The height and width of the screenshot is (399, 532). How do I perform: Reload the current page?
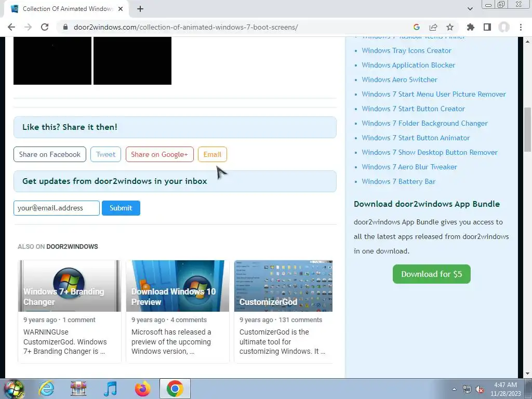click(x=45, y=27)
